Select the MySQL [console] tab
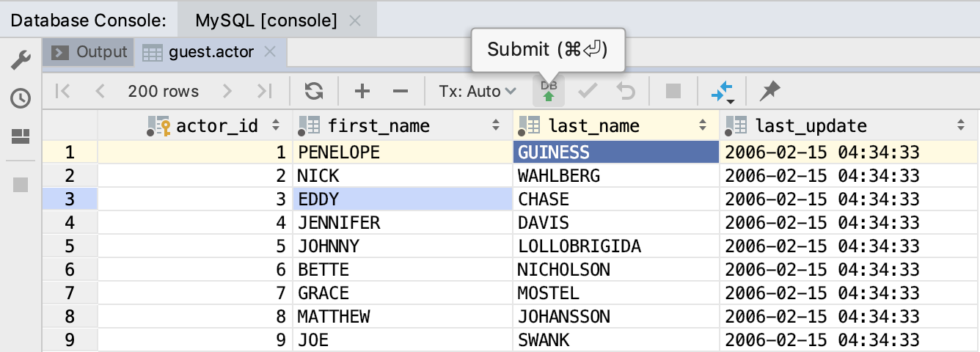The image size is (980, 352). (x=266, y=20)
